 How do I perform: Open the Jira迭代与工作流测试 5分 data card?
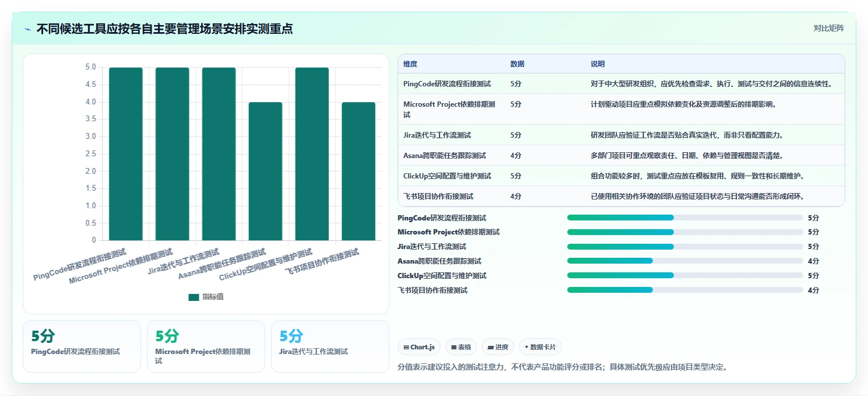pyautogui.click(x=330, y=346)
